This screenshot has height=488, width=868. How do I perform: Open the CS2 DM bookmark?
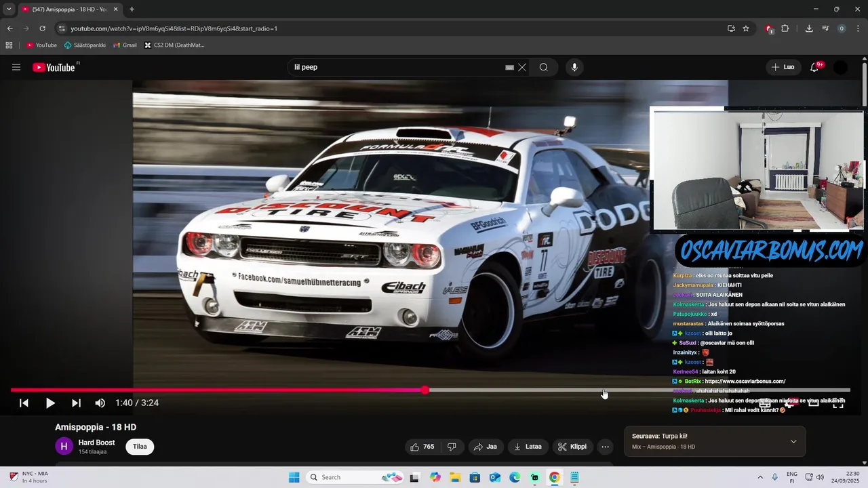(x=175, y=45)
